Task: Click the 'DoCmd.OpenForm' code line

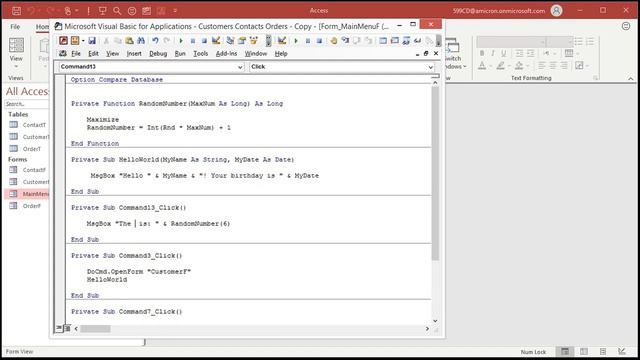Action: click(x=139, y=271)
